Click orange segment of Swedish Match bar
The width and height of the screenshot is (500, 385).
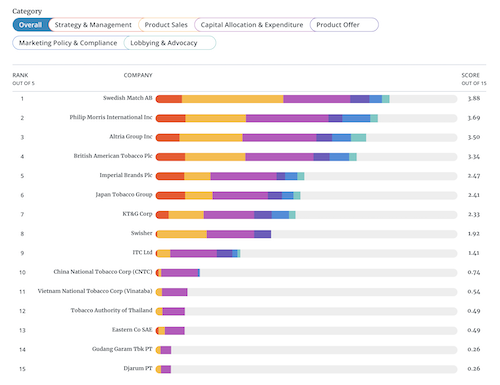coord(233,99)
